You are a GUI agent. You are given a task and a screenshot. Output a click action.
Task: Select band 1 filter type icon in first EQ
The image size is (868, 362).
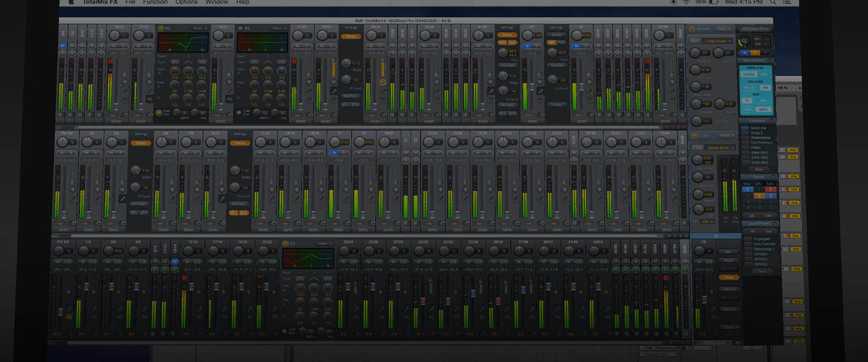click(x=175, y=62)
